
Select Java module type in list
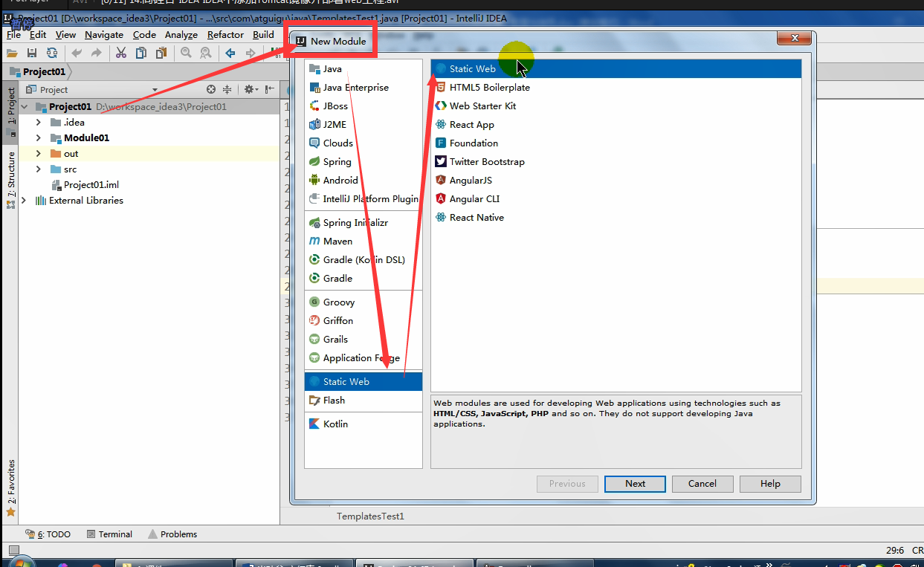tap(364, 69)
